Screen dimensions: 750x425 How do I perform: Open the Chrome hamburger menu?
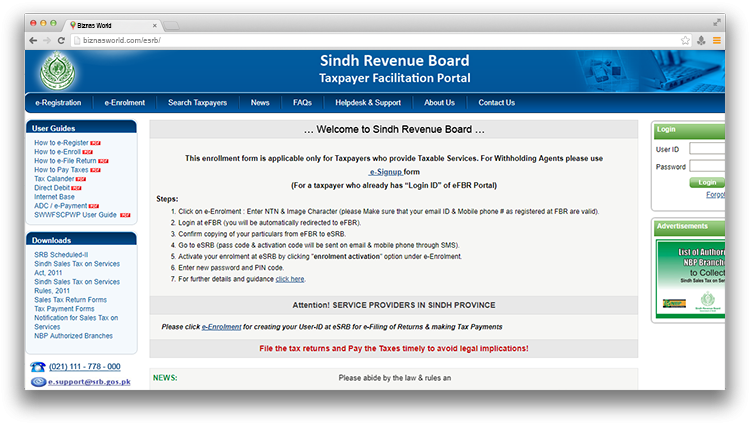point(716,40)
